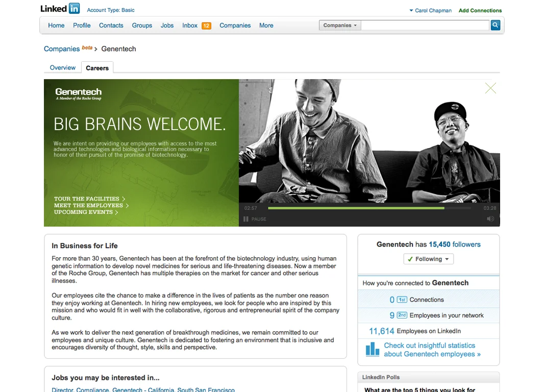
Task: Open the Companies search scope dropdown
Action: [340, 26]
